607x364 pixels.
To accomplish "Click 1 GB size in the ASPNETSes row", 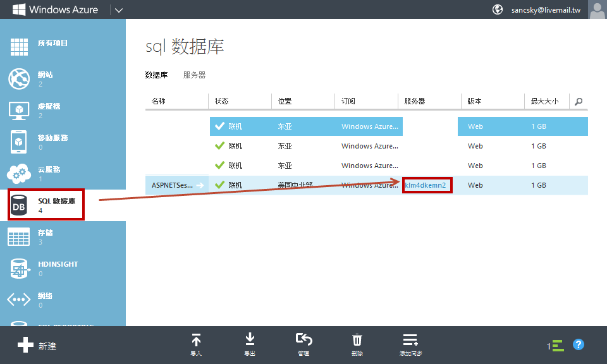I will point(539,185).
